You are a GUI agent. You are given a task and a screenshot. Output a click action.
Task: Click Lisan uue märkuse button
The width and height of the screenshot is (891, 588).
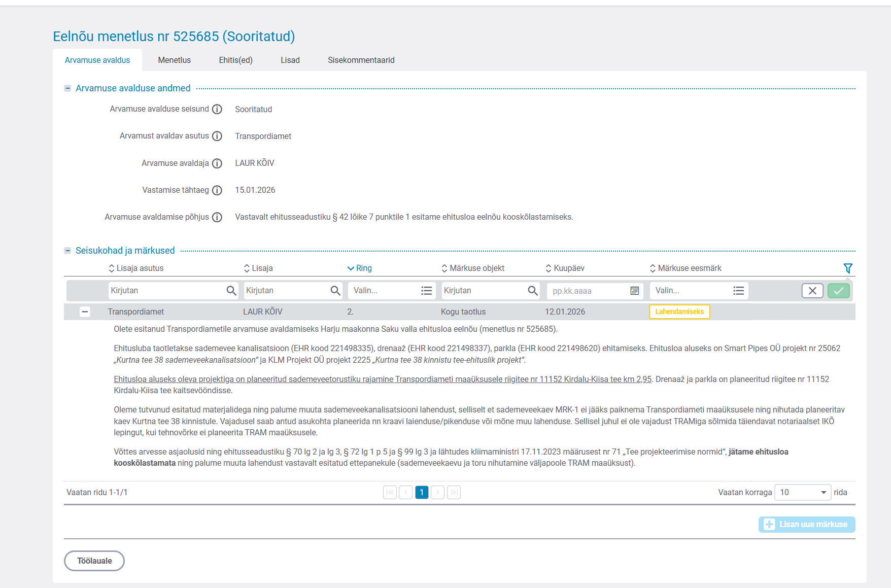(806, 525)
